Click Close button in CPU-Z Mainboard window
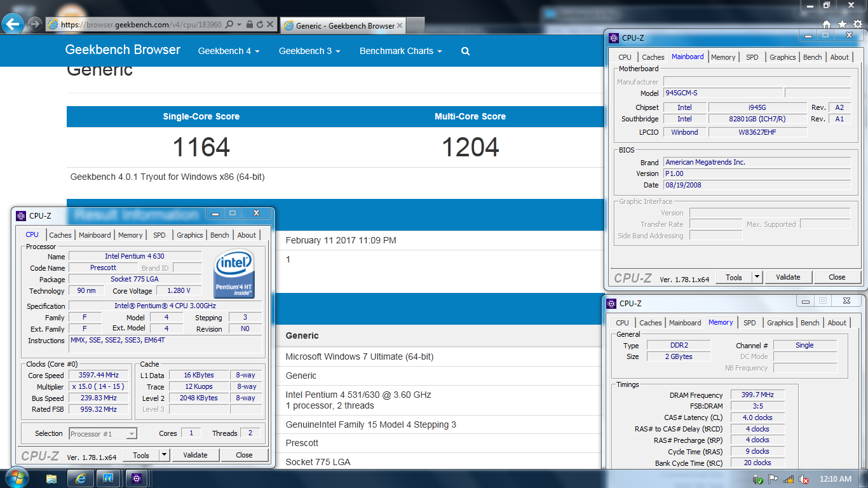This screenshot has height=488, width=868. [x=837, y=277]
